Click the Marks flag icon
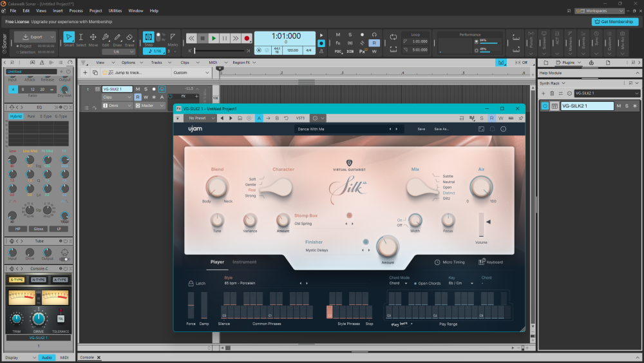Screen dimensions: 644x363 click(173, 37)
